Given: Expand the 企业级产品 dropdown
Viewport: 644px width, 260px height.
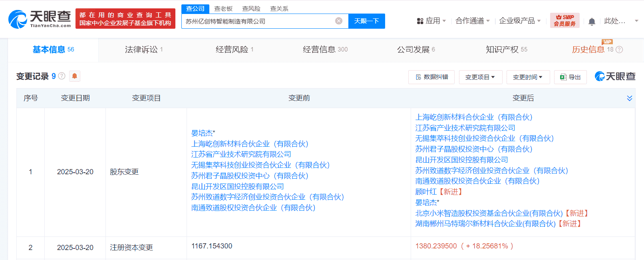Looking at the screenshot, I should [x=519, y=21].
